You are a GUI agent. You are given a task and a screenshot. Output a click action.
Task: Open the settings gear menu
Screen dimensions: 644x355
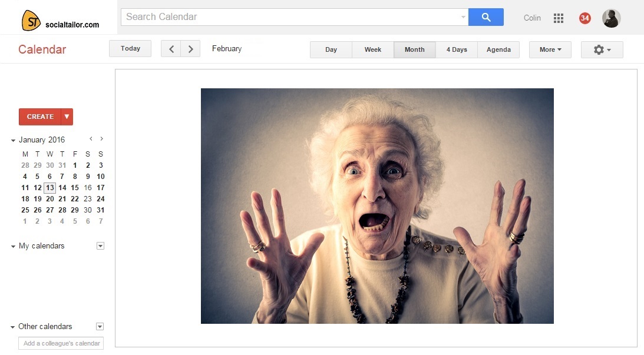coord(602,49)
